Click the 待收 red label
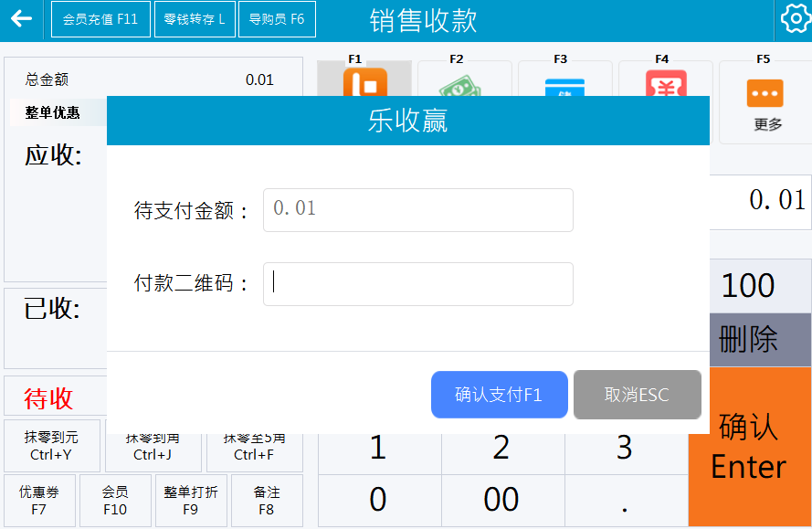 48,399
